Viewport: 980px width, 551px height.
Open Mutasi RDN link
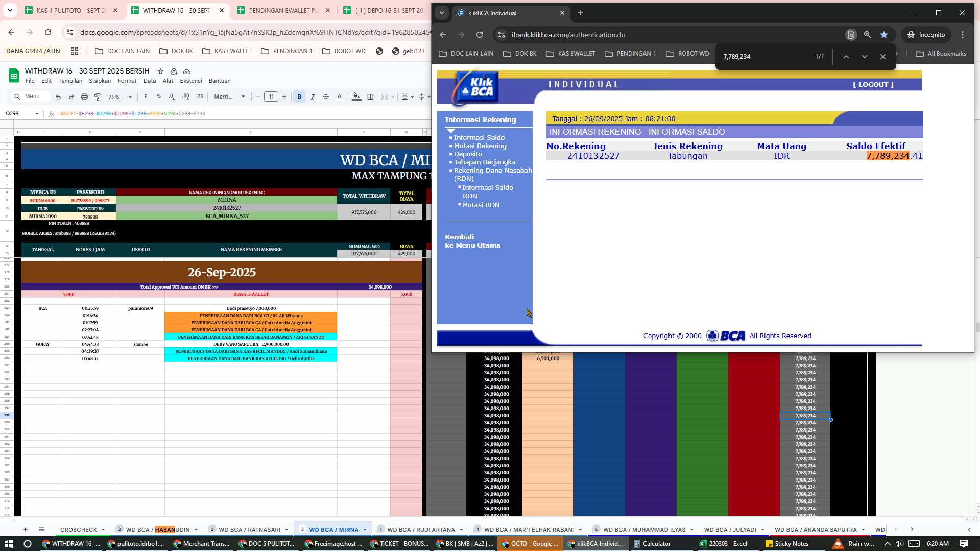481,205
